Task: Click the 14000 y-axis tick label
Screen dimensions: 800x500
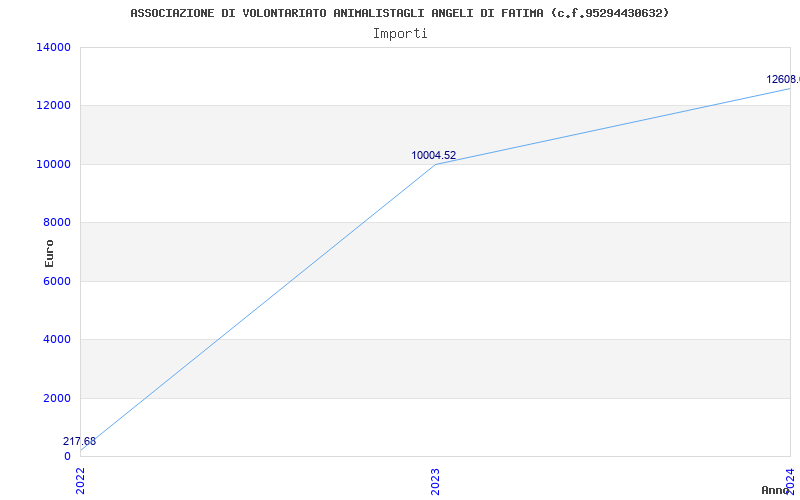Action: pos(53,47)
